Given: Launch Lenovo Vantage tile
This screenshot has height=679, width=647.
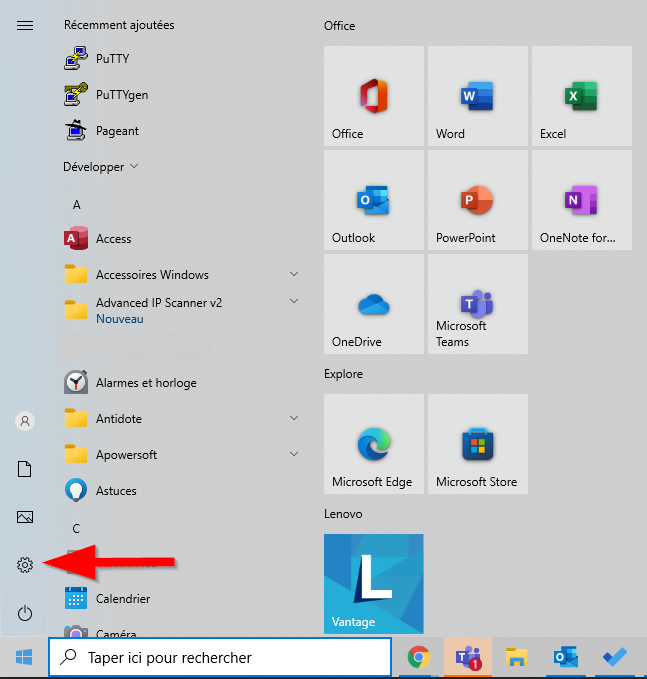Looking at the screenshot, I should pyautogui.click(x=374, y=584).
